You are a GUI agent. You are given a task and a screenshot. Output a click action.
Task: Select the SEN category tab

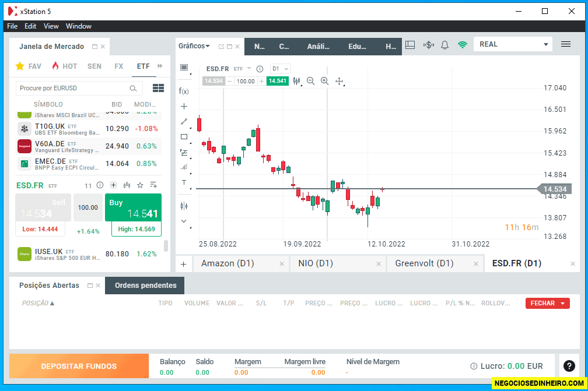point(94,66)
